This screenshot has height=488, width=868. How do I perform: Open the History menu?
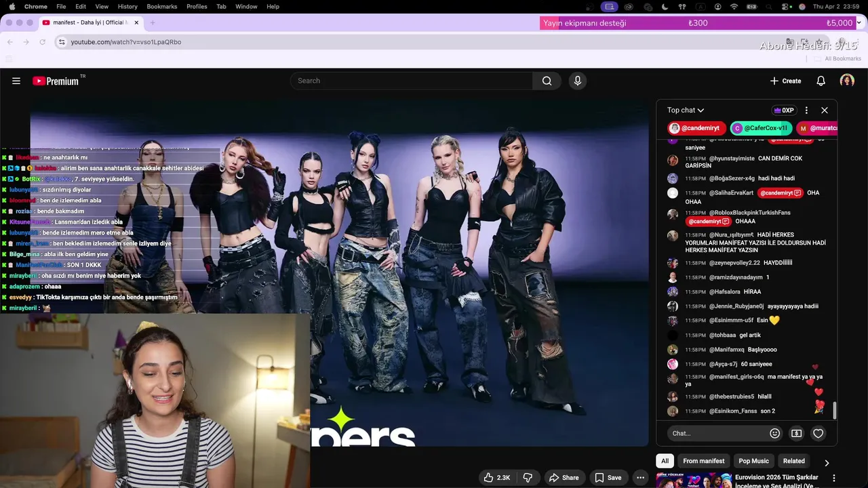tap(127, 6)
